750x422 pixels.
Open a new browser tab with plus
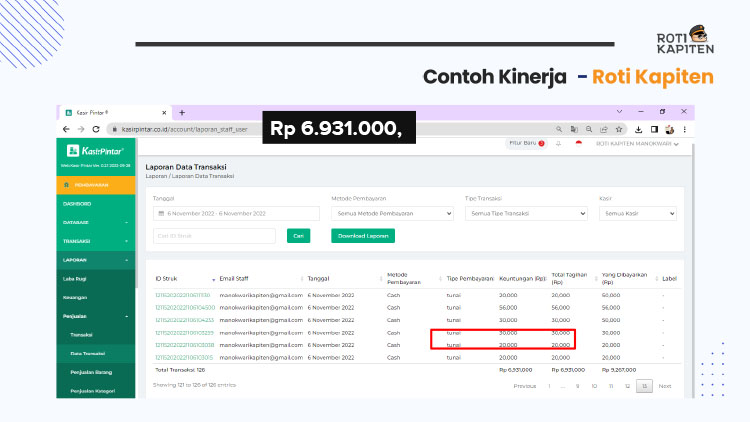(182, 112)
